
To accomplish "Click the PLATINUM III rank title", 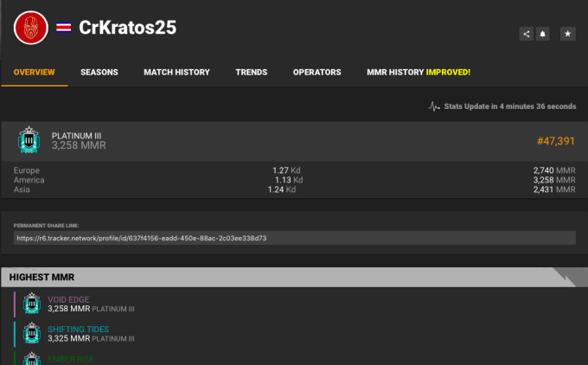I will (76, 136).
